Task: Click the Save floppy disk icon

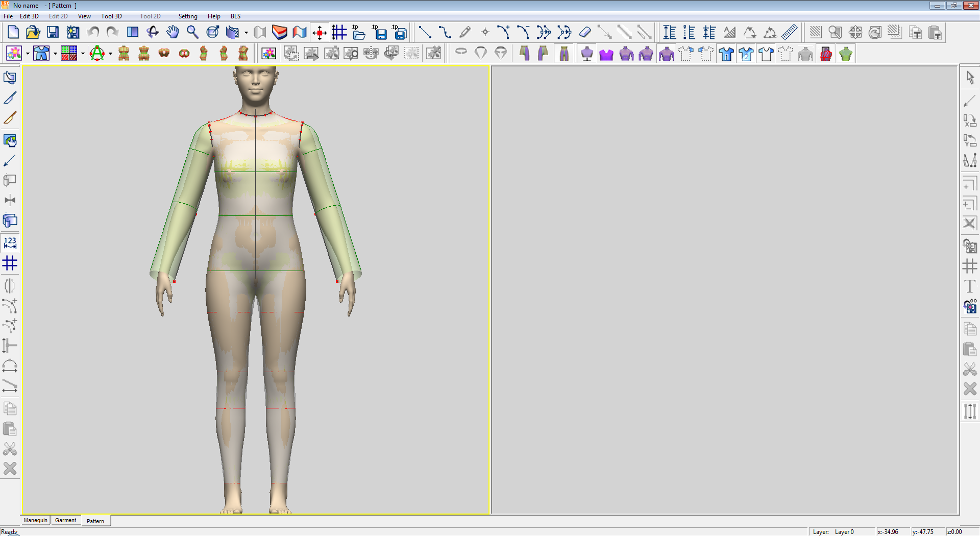Action: (x=53, y=32)
